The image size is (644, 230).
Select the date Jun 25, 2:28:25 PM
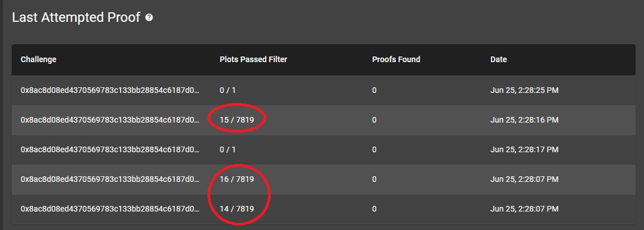pyautogui.click(x=524, y=90)
